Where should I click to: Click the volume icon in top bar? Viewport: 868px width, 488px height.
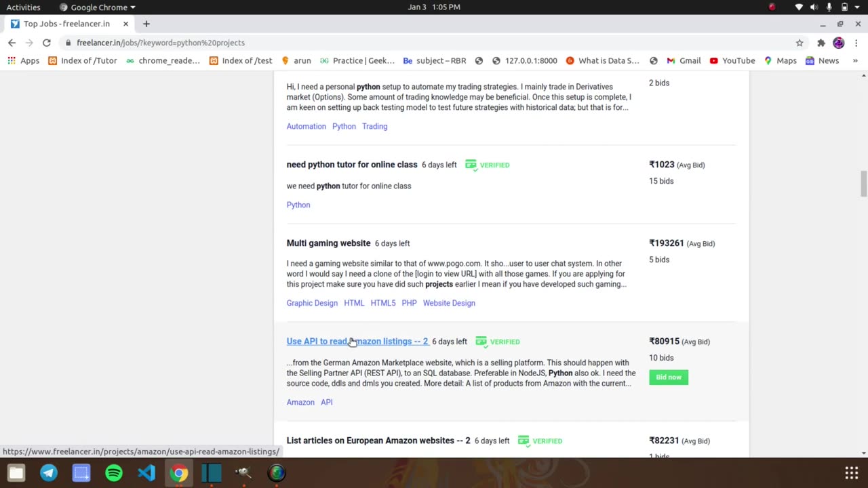click(x=814, y=7)
